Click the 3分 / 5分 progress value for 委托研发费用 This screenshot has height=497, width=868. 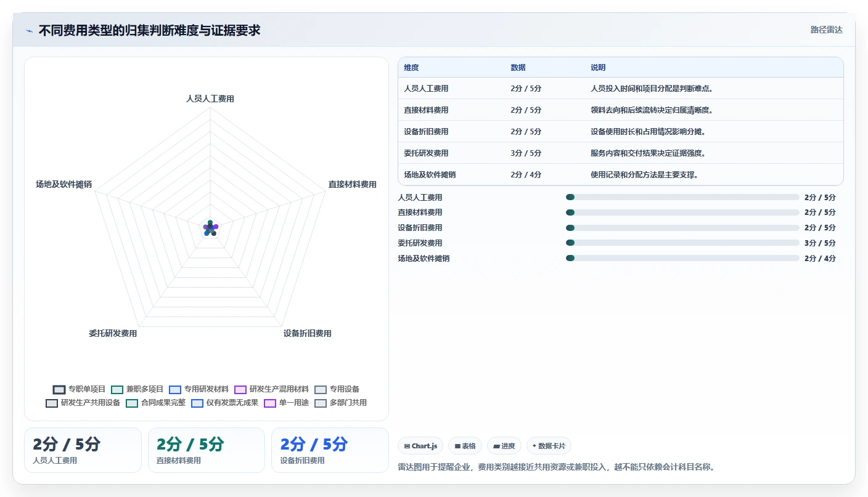coord(820,243)
